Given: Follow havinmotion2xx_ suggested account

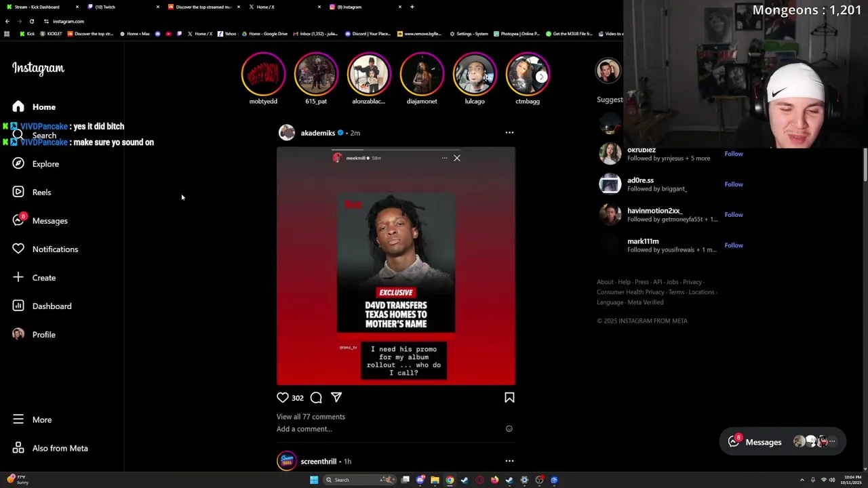Looking at the screenshot, I should (734, 215).
